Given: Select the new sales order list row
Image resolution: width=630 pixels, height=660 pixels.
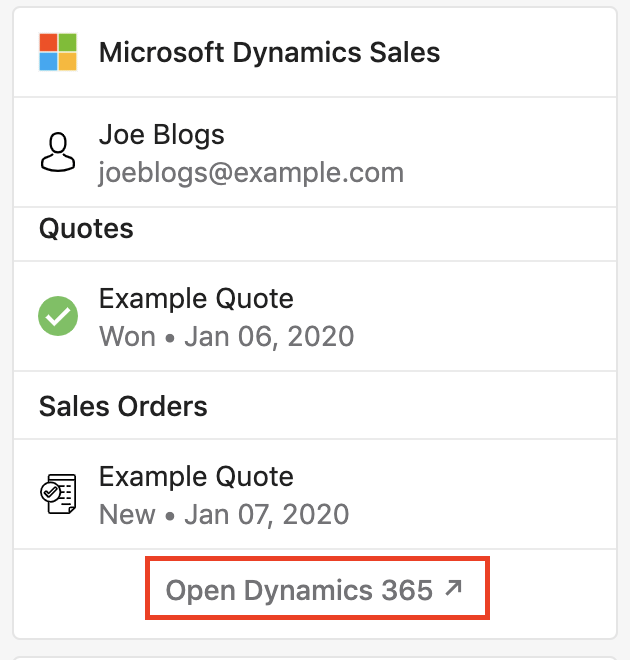Looking at the screenshot, I should 315,494.
